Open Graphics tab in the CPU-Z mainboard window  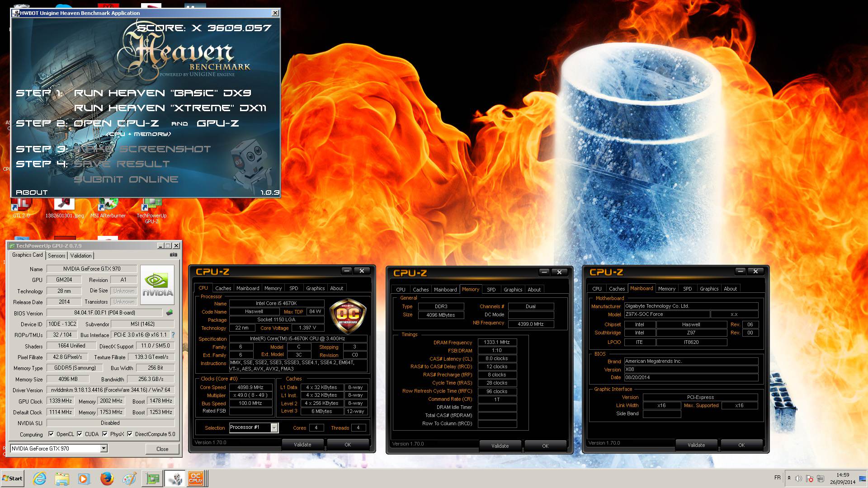(709, 289)
